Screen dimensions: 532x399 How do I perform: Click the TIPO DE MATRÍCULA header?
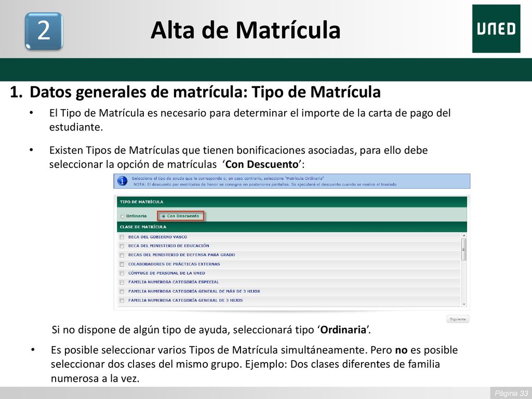tap(292, 202)
